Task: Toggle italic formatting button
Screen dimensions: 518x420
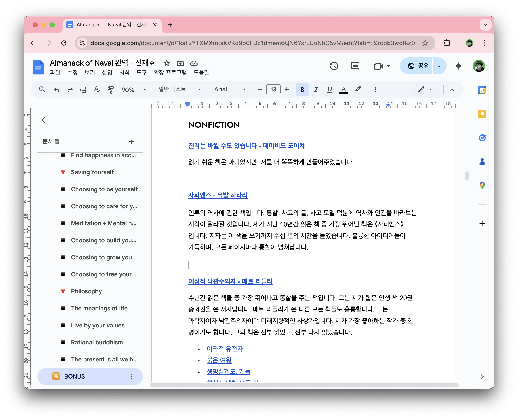Action: [x=316, y=90]
